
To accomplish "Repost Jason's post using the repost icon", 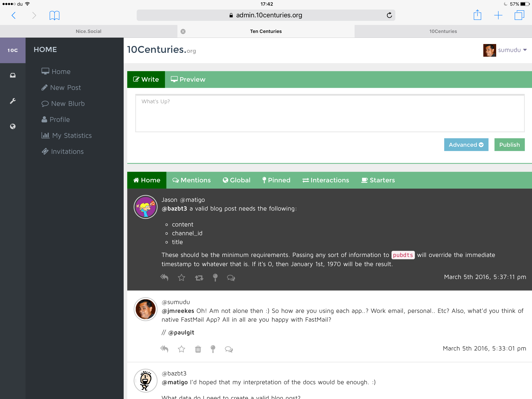I will coord(199,278).
